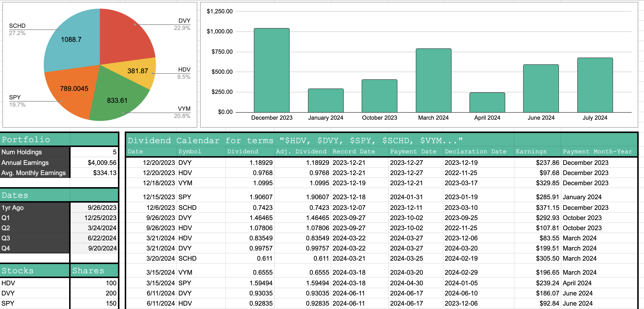Click DVY shares value 200
The width and height of the screenshot is (644, 309).
(94, 293)
